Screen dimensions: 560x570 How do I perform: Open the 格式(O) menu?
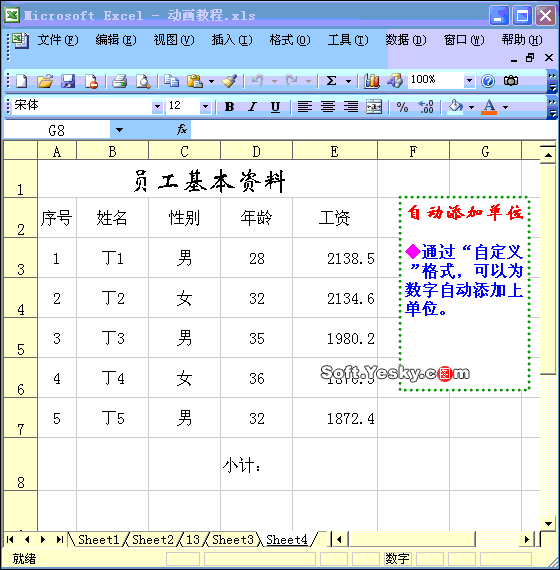[x=290, y=40]
